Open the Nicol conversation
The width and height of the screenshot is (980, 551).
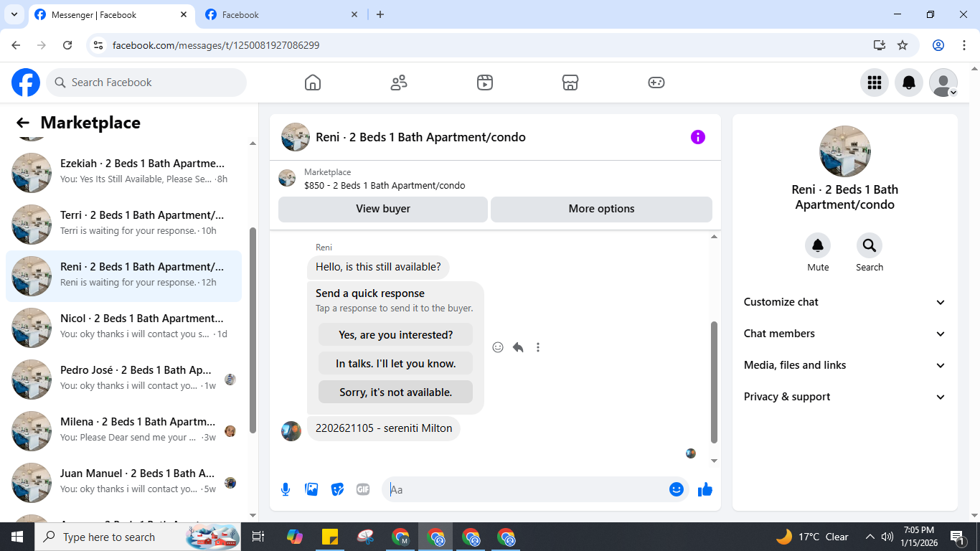123,327
